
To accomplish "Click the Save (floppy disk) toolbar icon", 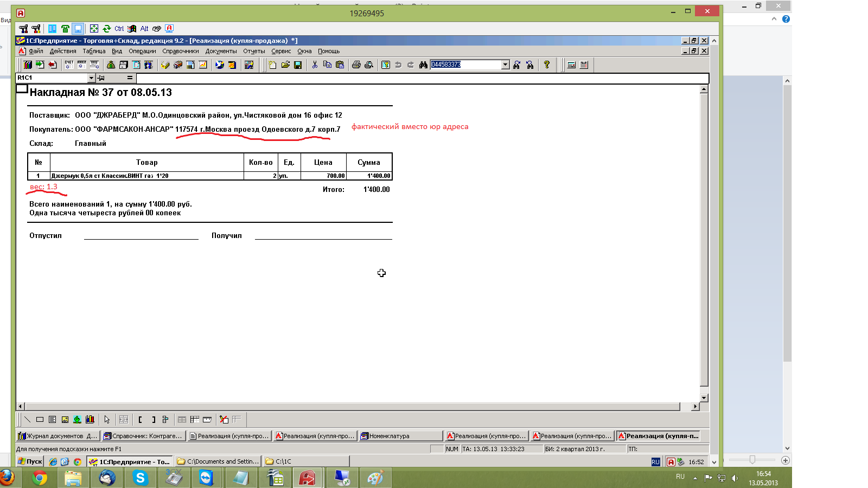I will (x=298, y=65).
